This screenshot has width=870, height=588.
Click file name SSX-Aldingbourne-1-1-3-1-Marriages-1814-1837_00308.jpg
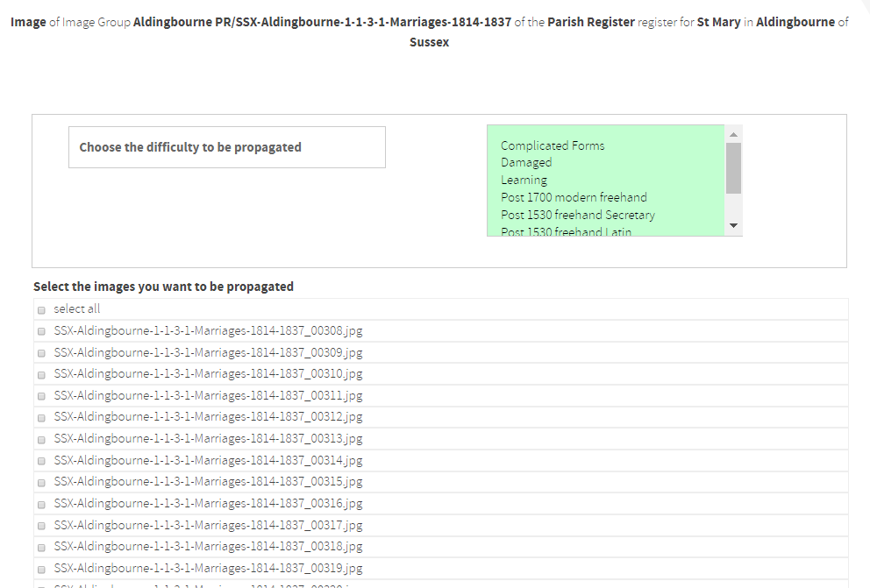pos(208,331)
